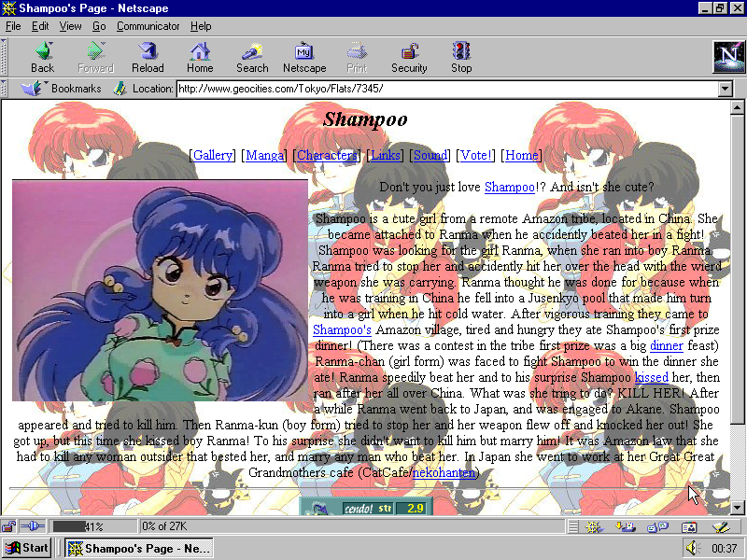747x560 pixels.
Task: Click the component bar grip handle
Action: tap(573, 526)
